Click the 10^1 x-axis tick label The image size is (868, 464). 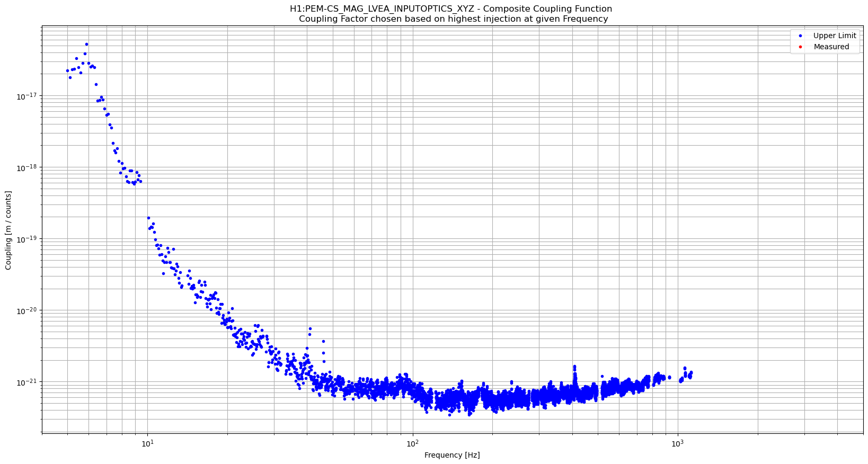(x=147, y=443)
